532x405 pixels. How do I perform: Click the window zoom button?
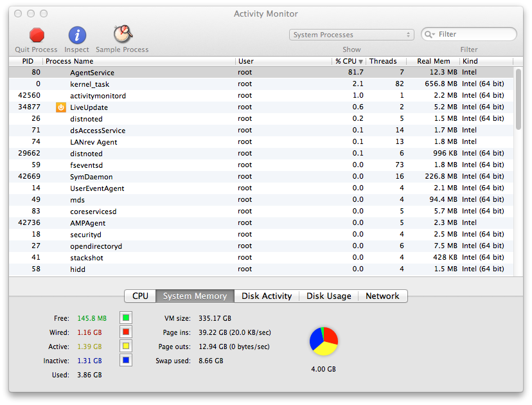(x=44, y=14)
